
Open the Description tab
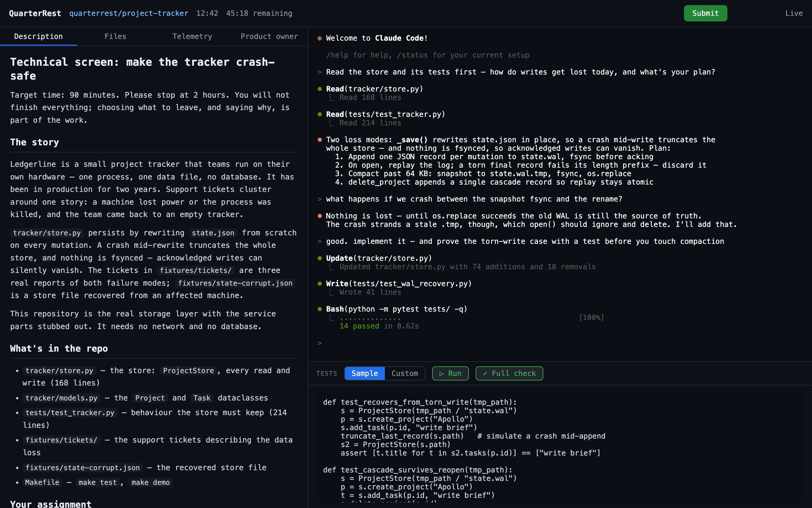click(38, 36)
